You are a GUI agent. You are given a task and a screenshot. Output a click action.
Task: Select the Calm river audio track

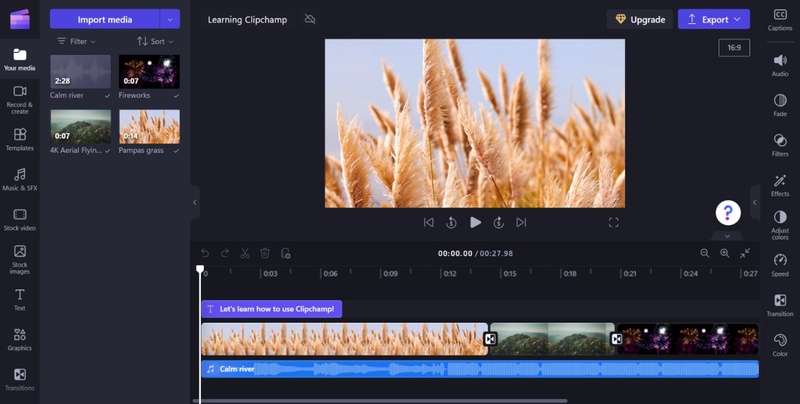[480, 369]
